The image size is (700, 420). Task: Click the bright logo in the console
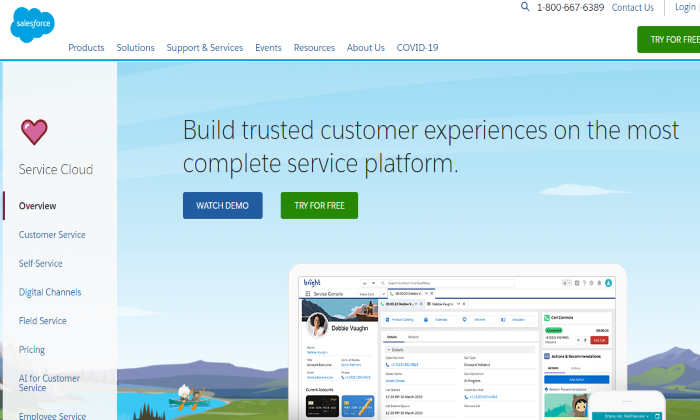click(x=312, y=283)
